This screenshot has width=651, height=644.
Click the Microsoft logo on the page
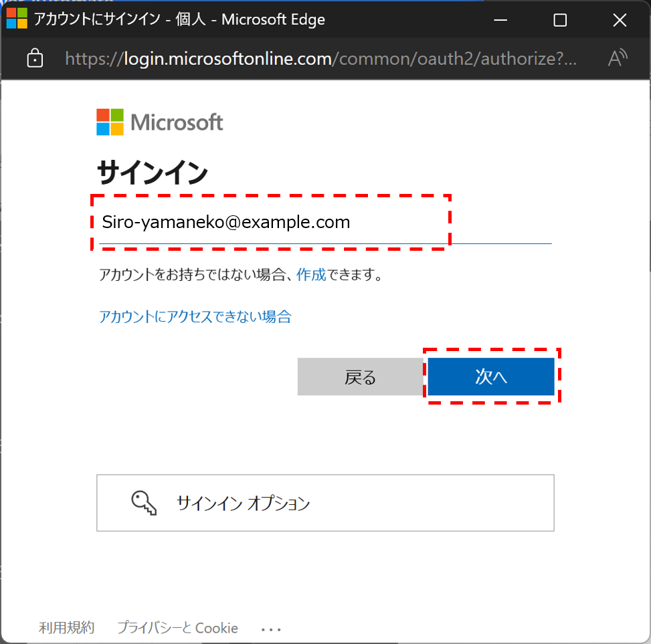click(x=159, y=122)
